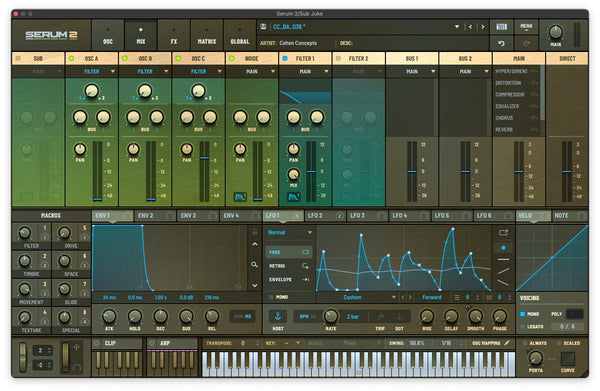The height and width of the screenshot is (391, 600).
Task: Click the Main volume knob
Action: pyautogui.click(x=555, y=32)
